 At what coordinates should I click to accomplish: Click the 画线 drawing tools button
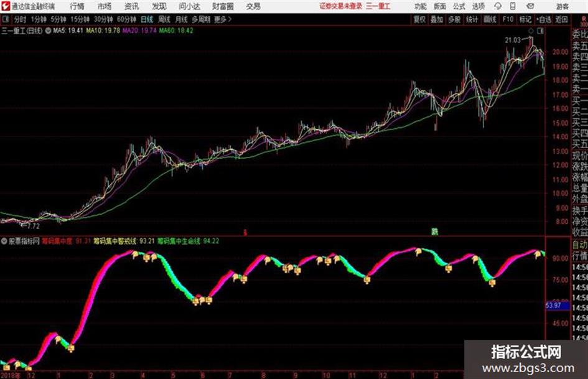click(x=490, y=19)
